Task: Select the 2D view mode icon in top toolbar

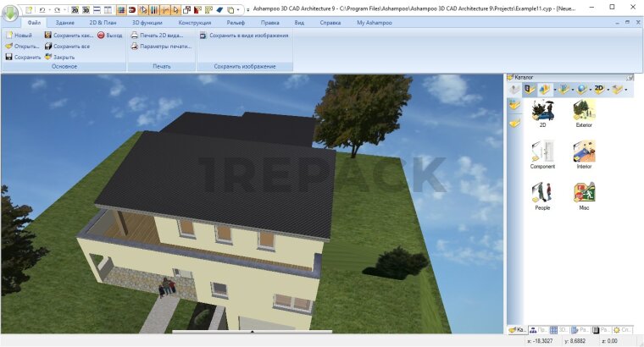Action: [75, 8]
